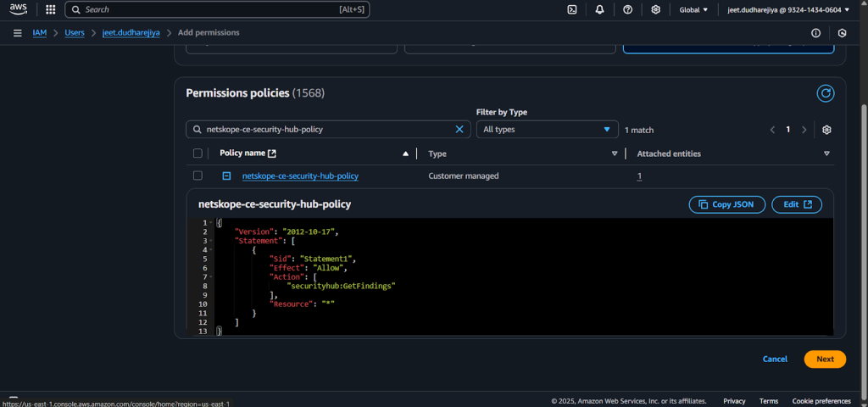Click the "Customer managed" type cell
Viewport: 868px width, 407px height.
[464, 176]
